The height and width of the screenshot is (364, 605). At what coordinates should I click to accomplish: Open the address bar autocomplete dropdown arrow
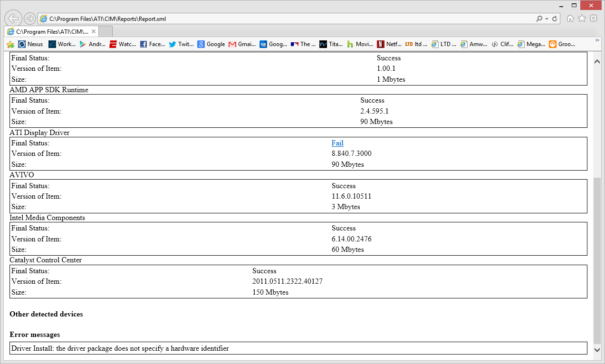tap(547, 19)
